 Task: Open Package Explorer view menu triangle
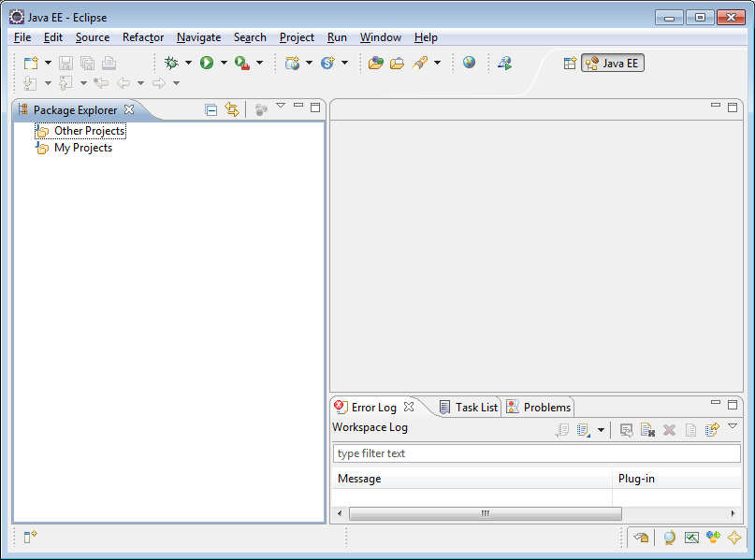point(281,106)
